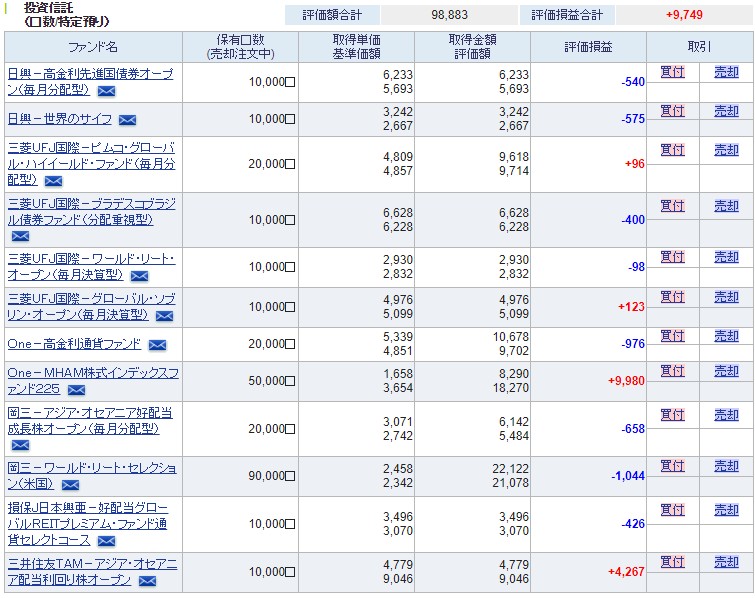Click 売却 for グローバル・ソブリン・オープン

point(726,297)
